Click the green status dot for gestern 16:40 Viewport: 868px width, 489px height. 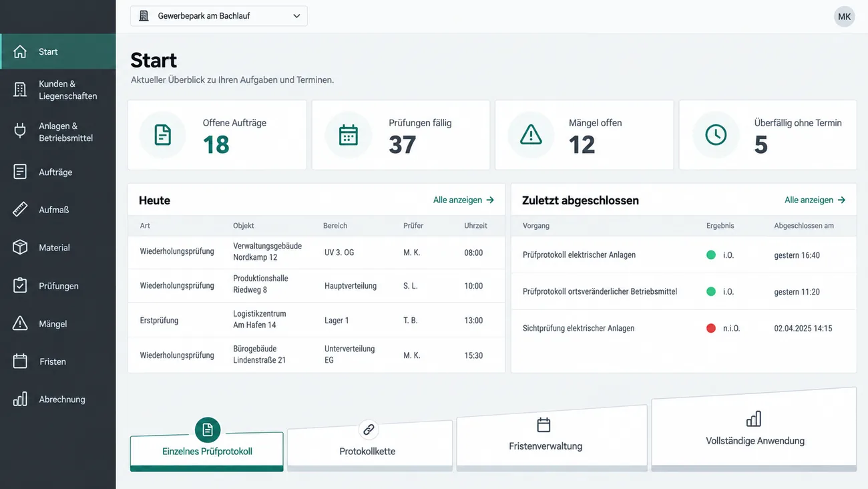[711, 255]
